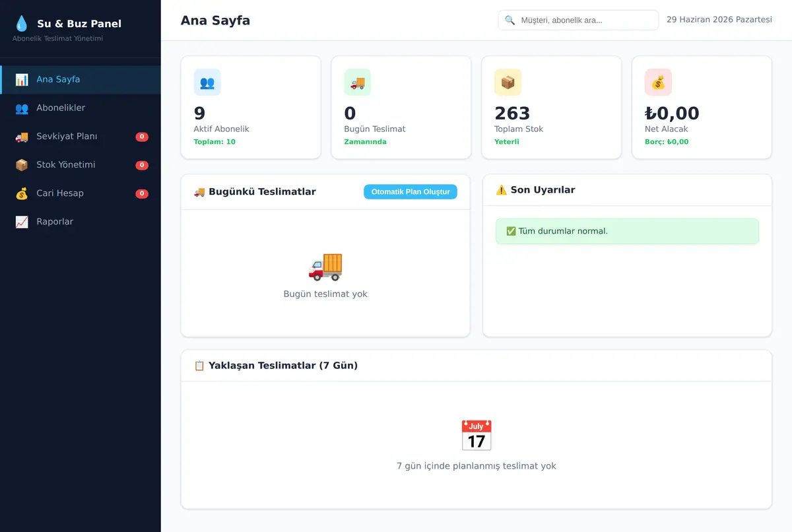Go to the Abonelikler section
This screenshot has width=792, height=532.
click(81, 108)
